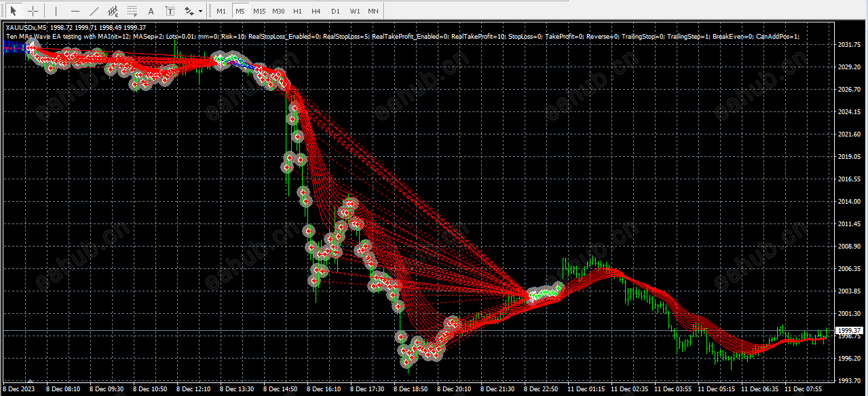Select the trendline drawing tool
Image resolution: width=868 pixels, height=396 pixels.
point(94,11)
